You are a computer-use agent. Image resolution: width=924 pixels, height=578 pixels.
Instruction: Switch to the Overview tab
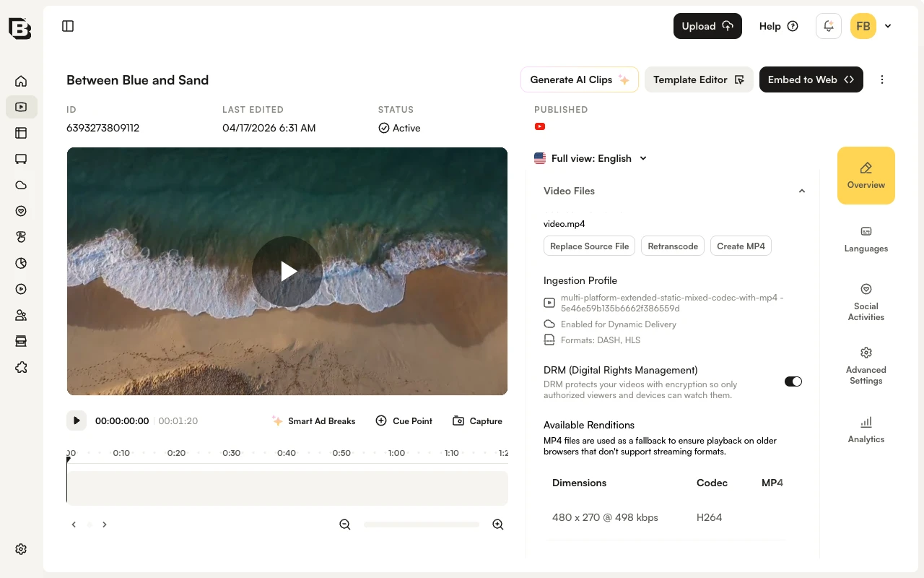866,176
